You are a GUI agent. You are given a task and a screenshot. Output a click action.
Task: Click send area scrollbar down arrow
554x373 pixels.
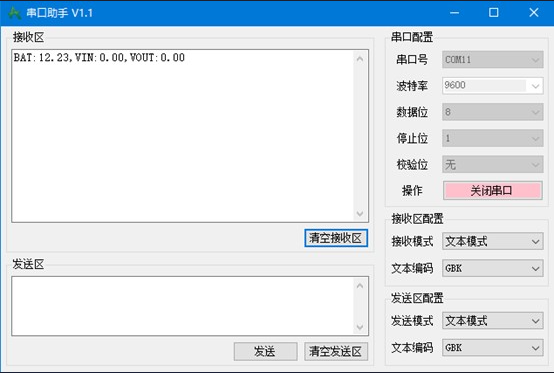[360, 327]
